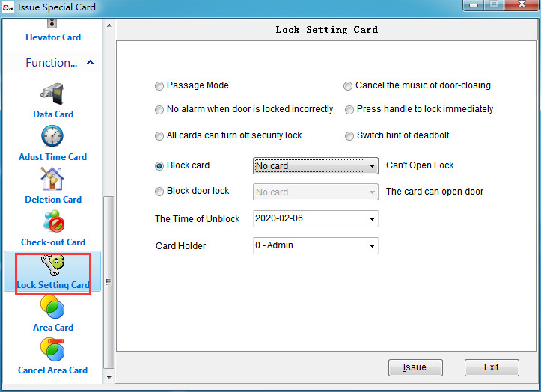Minimize the Issue Special Card window
The width and height of the screenshot is (541, 392).
[x=474, y=5]
